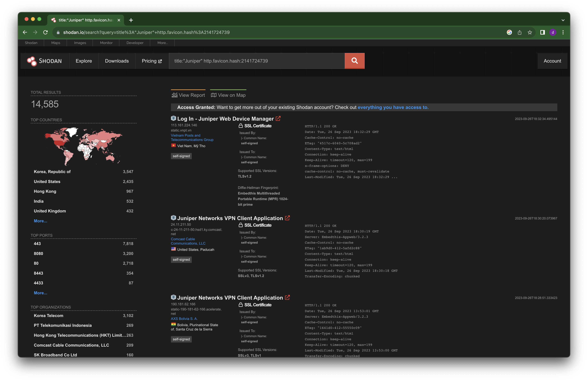The width and height of the screenshot is (588, 381).
Task: Click the SSL Certificate lock icon for 113.161.224.146
Action: click(240, 126)
